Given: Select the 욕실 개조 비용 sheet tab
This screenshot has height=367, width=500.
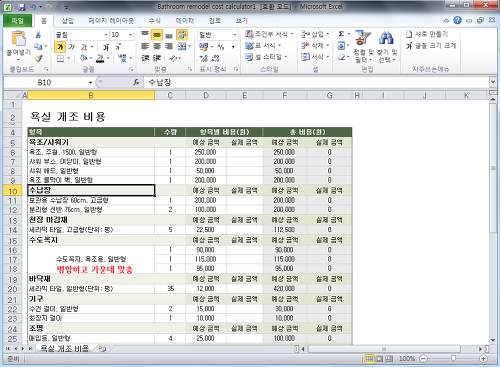Looking at the screenshot, I should pos(64,349).
